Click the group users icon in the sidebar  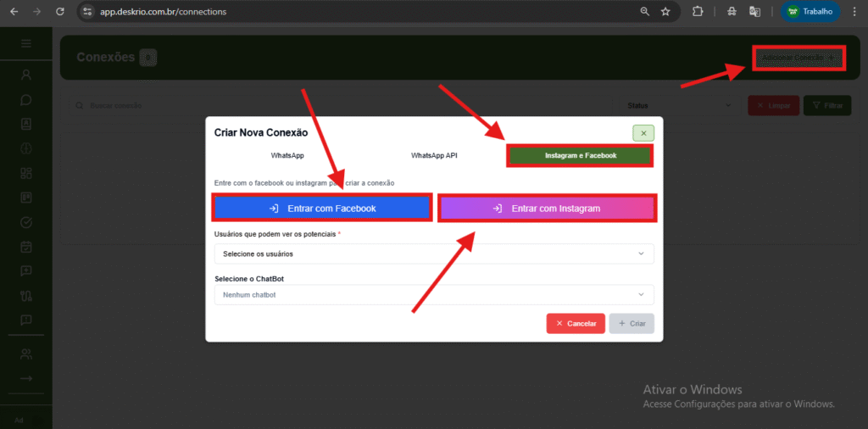(25, 354)
